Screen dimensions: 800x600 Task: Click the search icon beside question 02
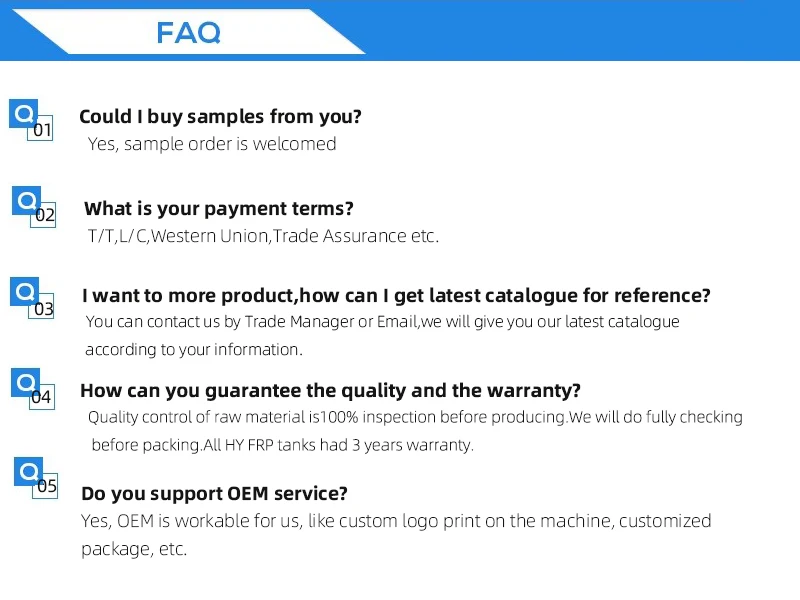[x=26, y=200]
